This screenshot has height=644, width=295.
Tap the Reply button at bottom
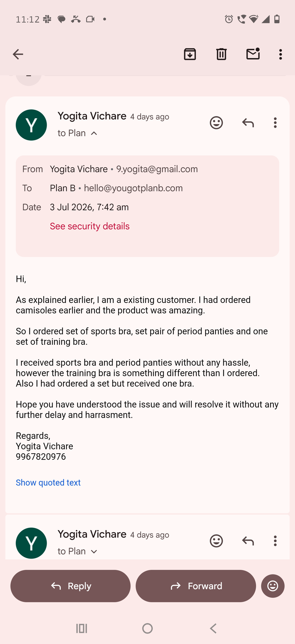(x=71, y=586)
